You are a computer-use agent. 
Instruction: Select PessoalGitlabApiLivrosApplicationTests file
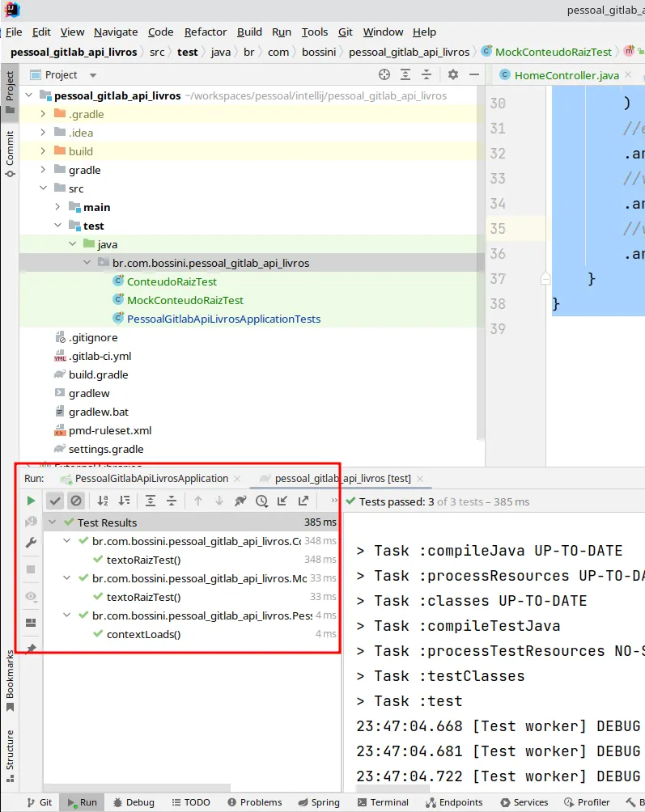coord(223,319)
